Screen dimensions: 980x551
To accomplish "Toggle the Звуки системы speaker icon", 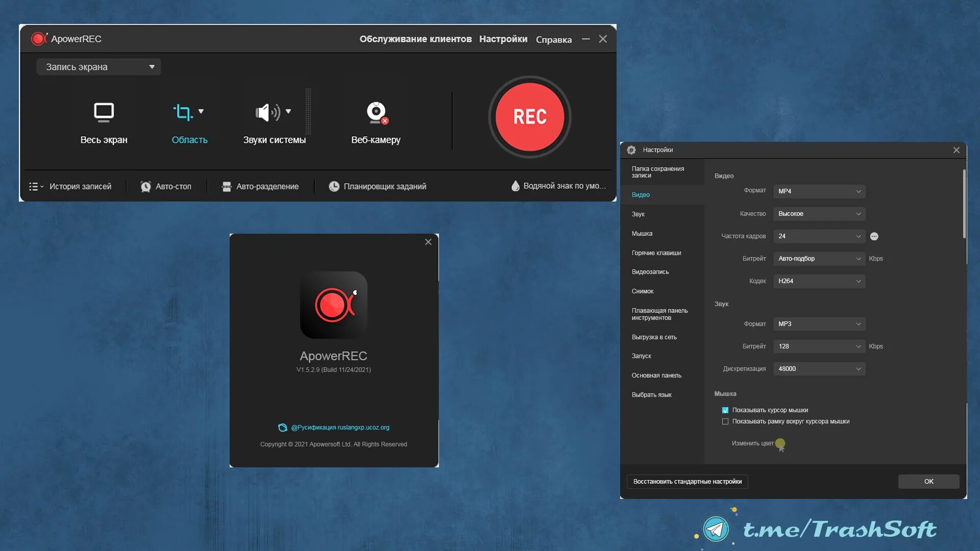I will (x=267, y=112).
